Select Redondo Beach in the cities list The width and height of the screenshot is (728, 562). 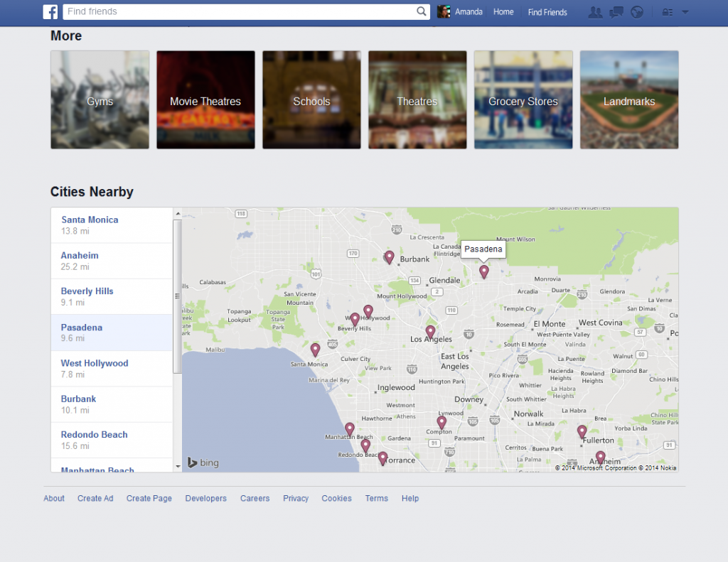tap(112, 440)
